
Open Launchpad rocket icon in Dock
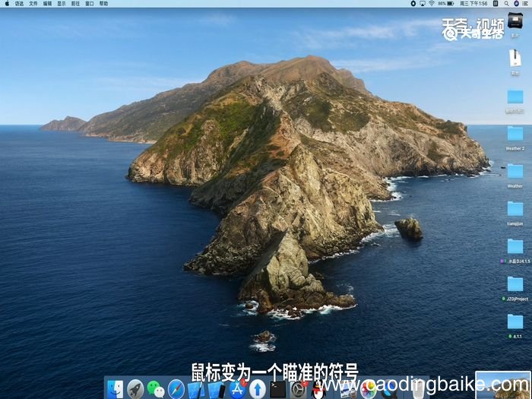pyautogui.click(x=135, y=389)
